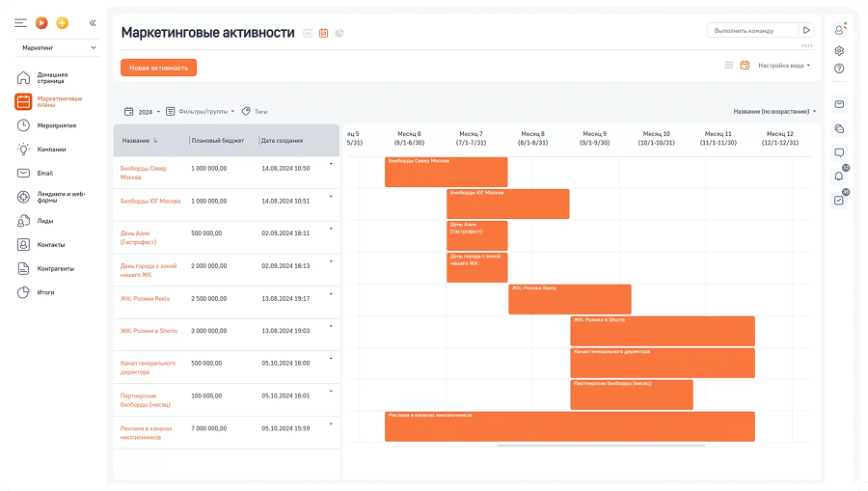
Task: Open the chat bubble icon in right panel
Action: point(839,152)
